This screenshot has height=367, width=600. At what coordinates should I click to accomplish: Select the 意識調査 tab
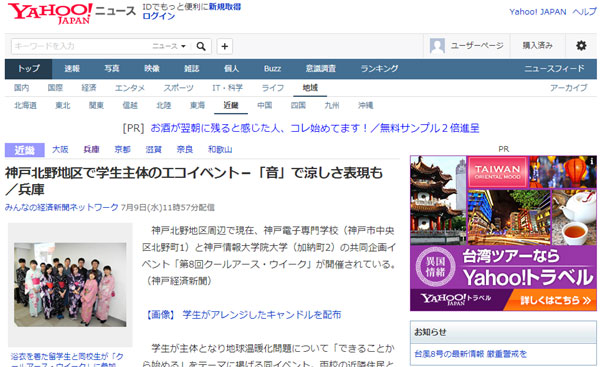click(320, 69)
